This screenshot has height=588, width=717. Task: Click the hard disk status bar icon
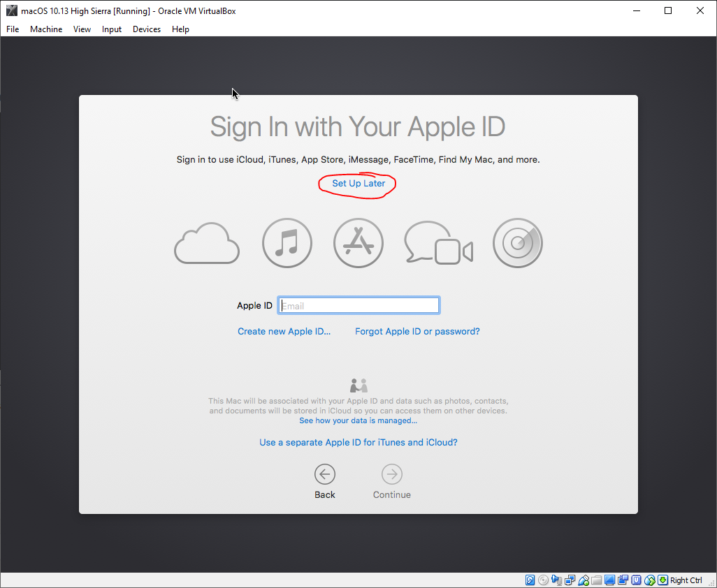click(x=530, y=580)
